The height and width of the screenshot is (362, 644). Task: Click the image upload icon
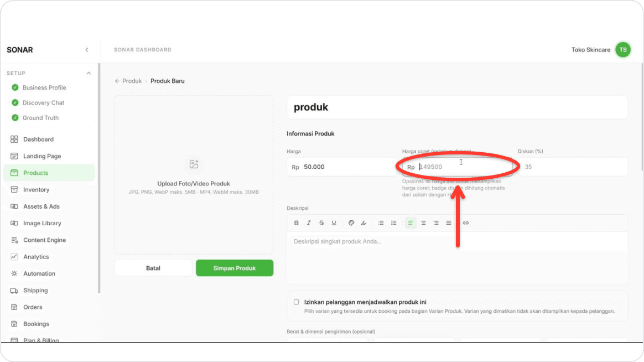click(x=194, y=164)
